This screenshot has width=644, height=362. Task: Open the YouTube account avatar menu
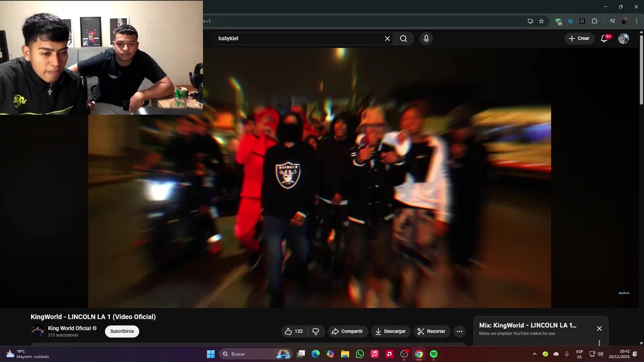tap(623, 39)
